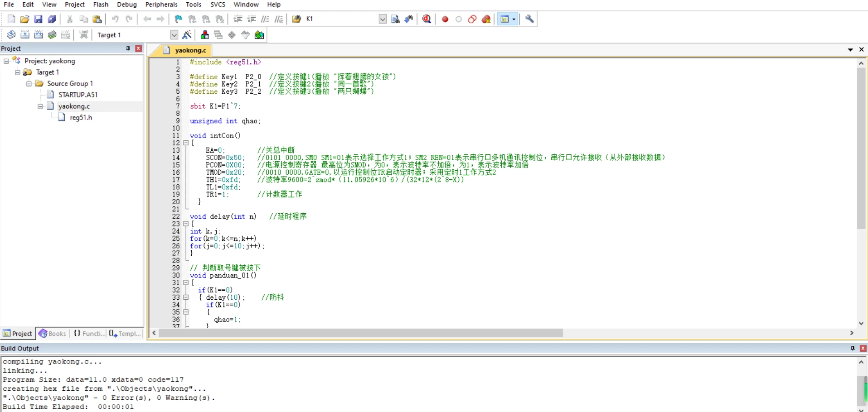
Task: Disable all breakpoints icon
Action: point(472,19)
